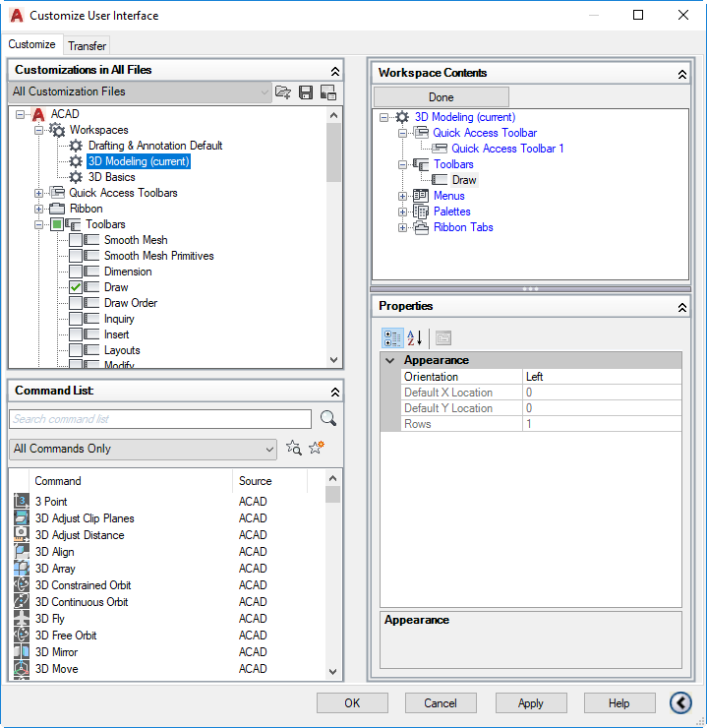Click the image manager icon beside save
The width and height of the screenshot is (707, 728).
328,92
